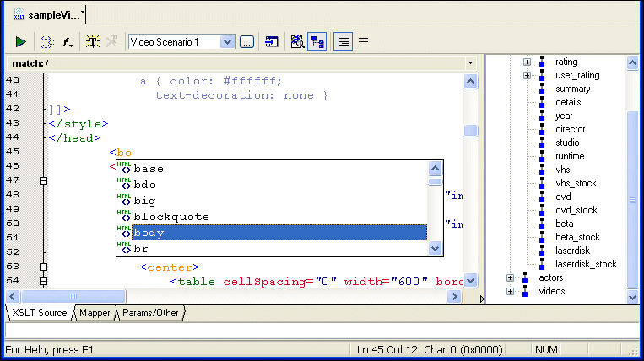Click the magnifier preview toolbar icon
Image resolution: width=644 pixels, height=361 pixels.
click(x=297, y=41)
